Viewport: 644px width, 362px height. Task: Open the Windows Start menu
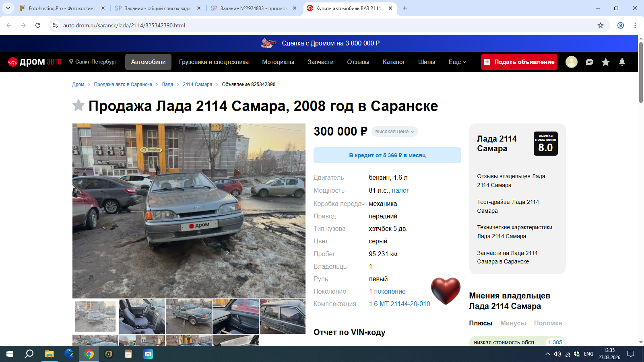10,354
